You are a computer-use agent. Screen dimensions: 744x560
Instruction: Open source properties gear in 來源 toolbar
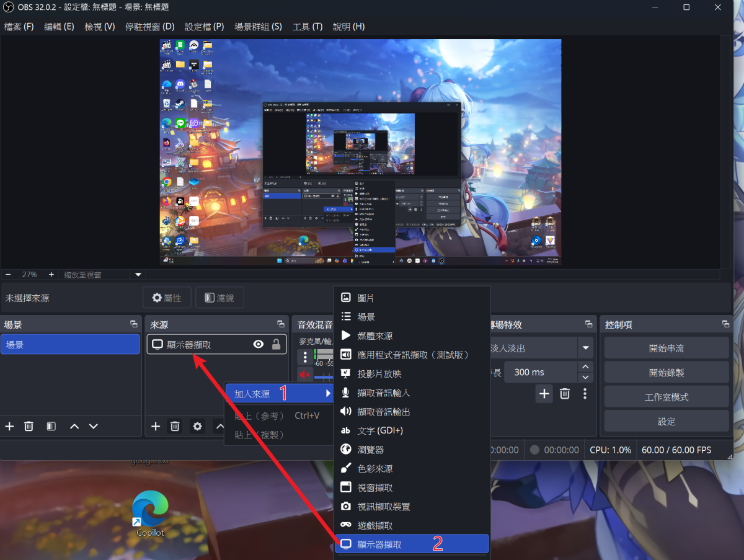[197, 426]
